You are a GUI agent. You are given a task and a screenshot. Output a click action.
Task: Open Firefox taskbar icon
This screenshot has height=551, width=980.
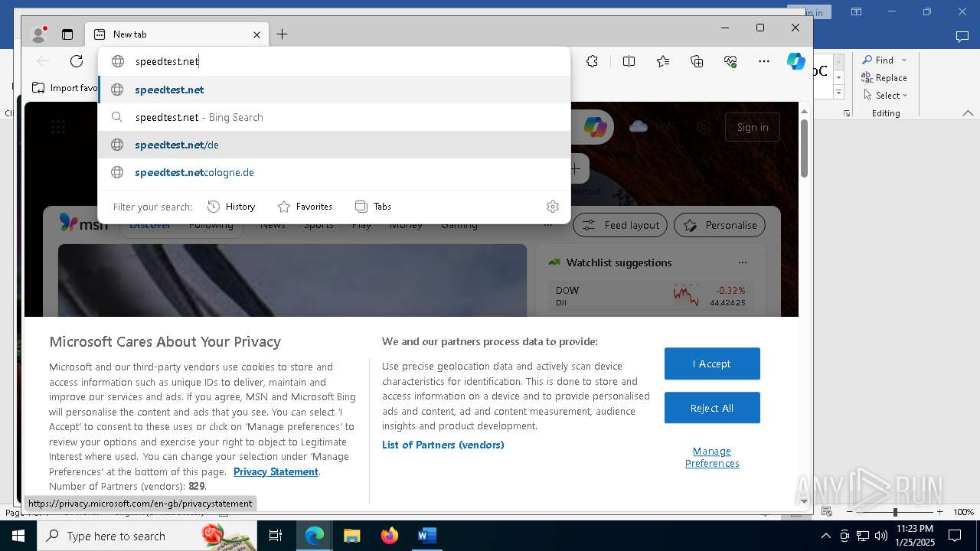[390, 536]
